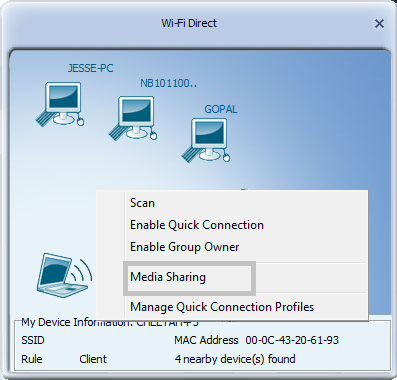The height and width of the screenshot is (380, 397).
Task: Click the JESSE-PC device name label
Action: 91,68
